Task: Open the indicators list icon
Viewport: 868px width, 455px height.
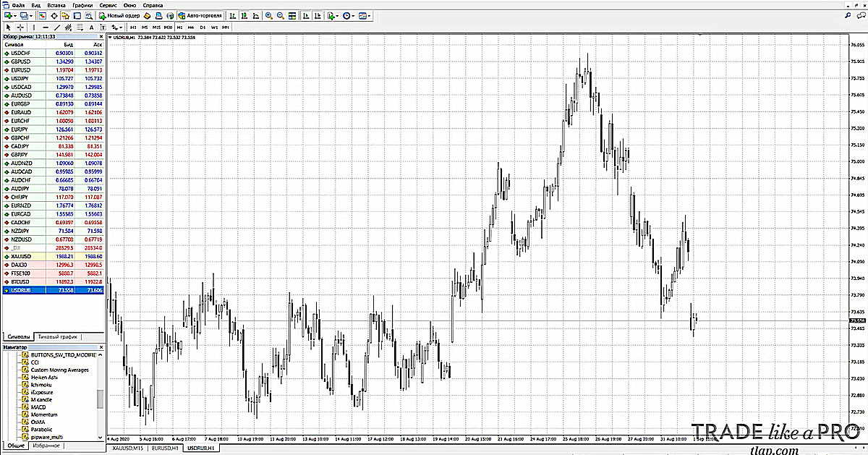Action: pos(331,15)
